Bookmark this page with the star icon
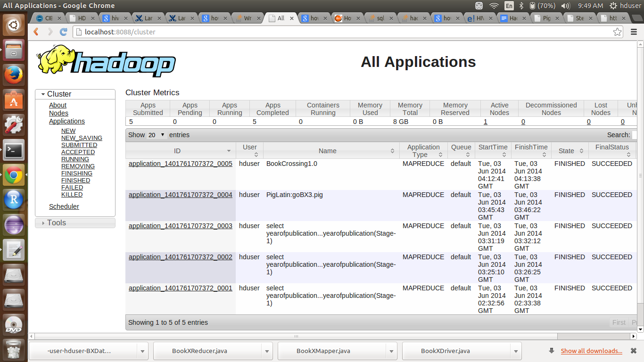 617,32
